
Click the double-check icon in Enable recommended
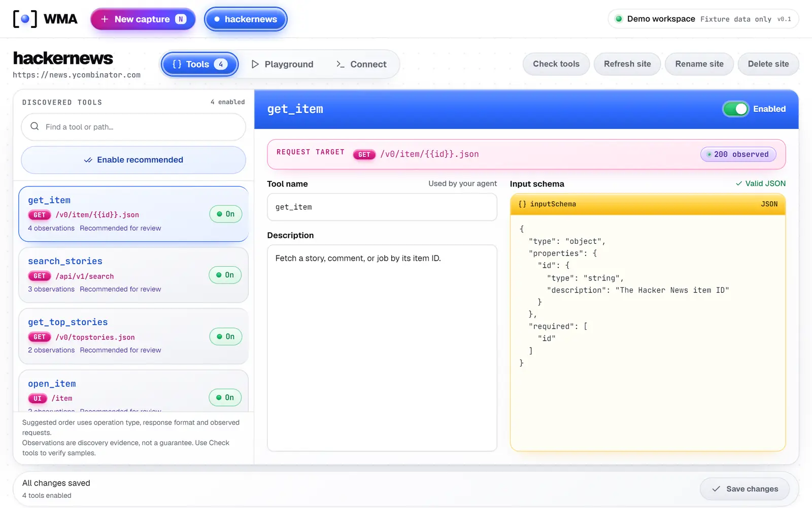pyautogui.click(x=88, y=160)
